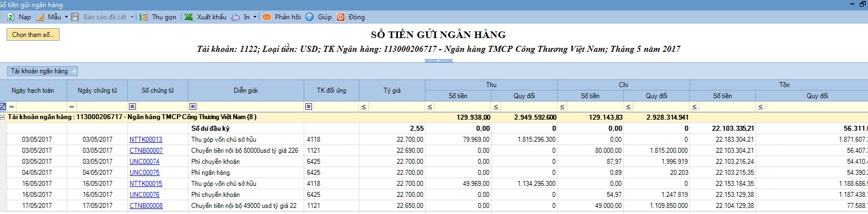Click the Thu gọn toolbar label

point(164,17)
